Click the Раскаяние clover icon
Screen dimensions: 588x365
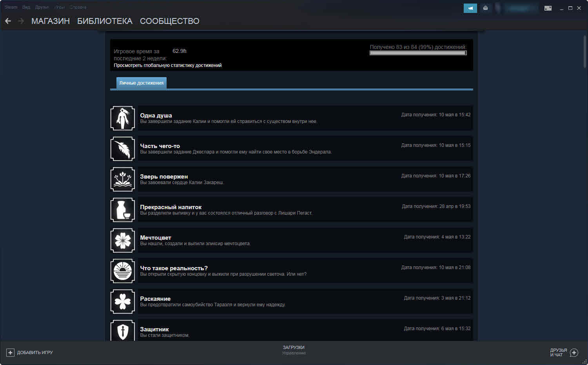pyautogui.click(x=123, y=302)
